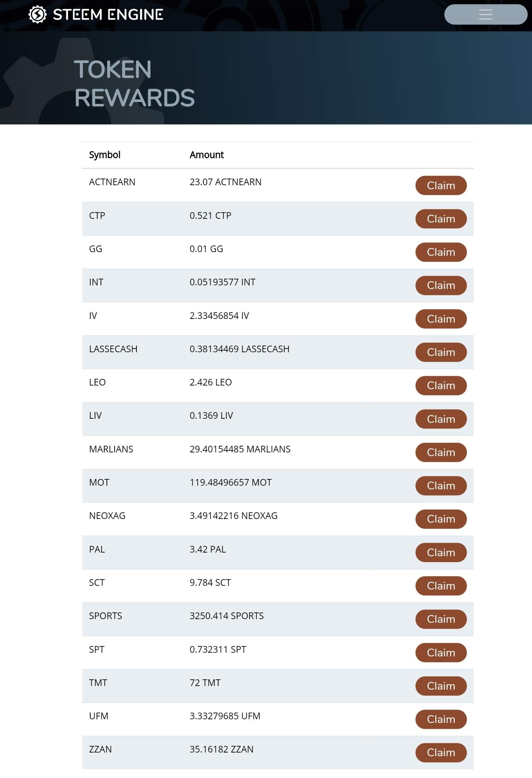This screenshot has height=778, width=532.
Task: Claim the 3.42 PAL reward
Action: (441, 553)
